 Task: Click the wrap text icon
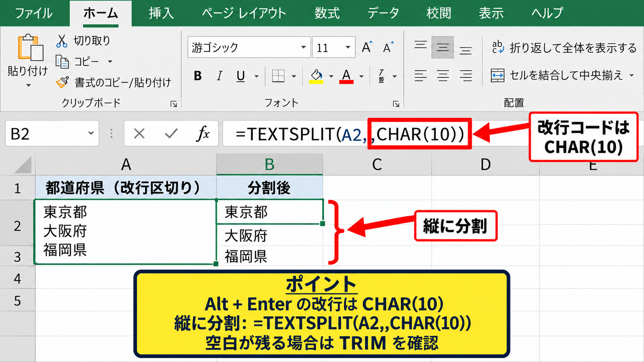(x=498, y=47)
